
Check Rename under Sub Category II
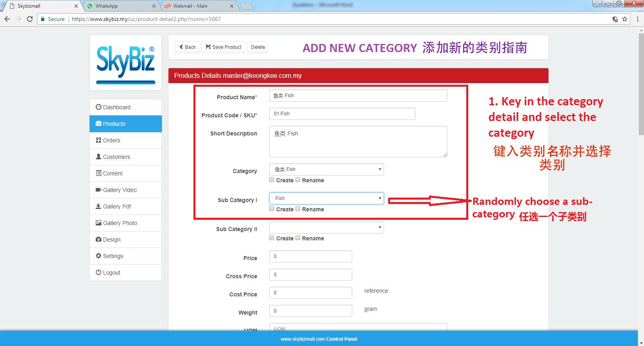click(298, 238)
